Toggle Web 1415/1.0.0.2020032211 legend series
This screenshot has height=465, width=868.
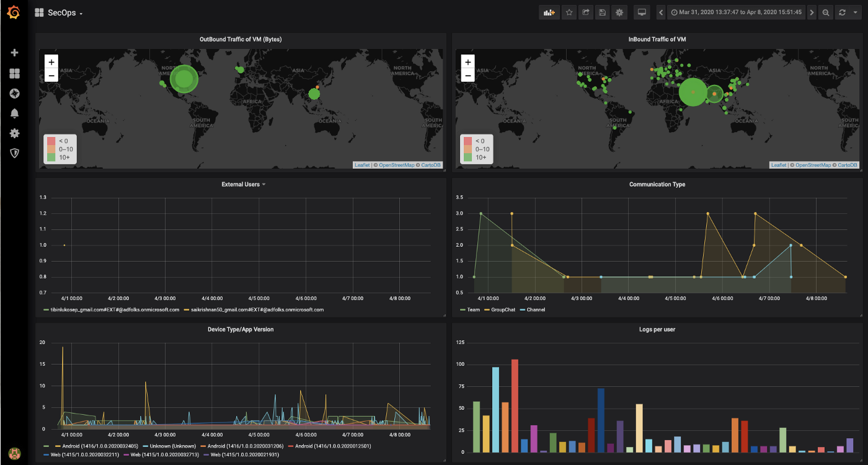click(86, 454)
